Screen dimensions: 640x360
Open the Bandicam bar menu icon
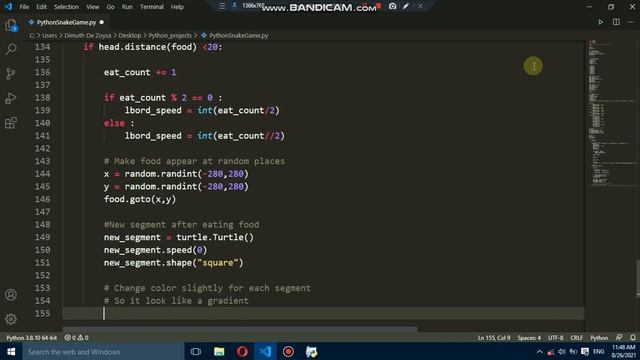(x=222, y=6)
